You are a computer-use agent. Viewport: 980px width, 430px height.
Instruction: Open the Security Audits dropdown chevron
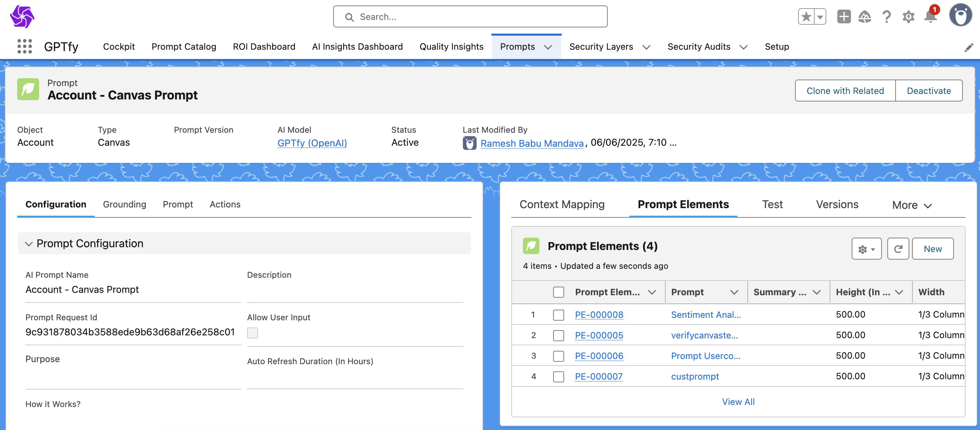pos(743,47)
